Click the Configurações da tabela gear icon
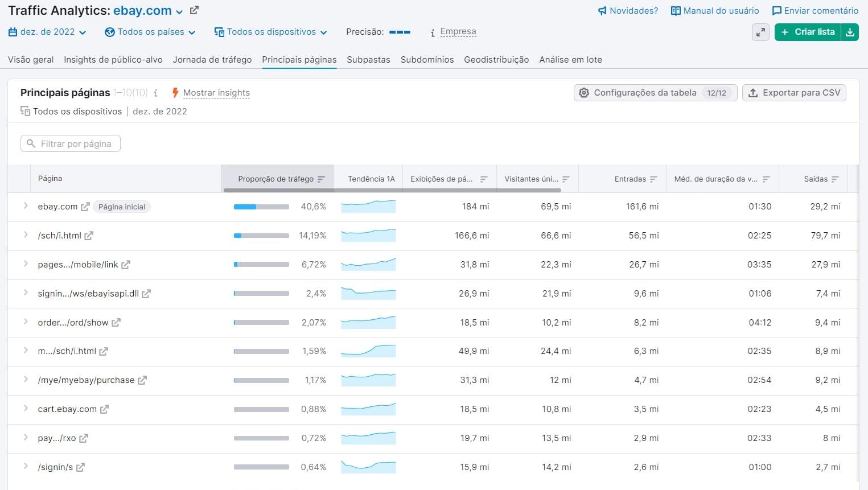 [x=584, y=92]
